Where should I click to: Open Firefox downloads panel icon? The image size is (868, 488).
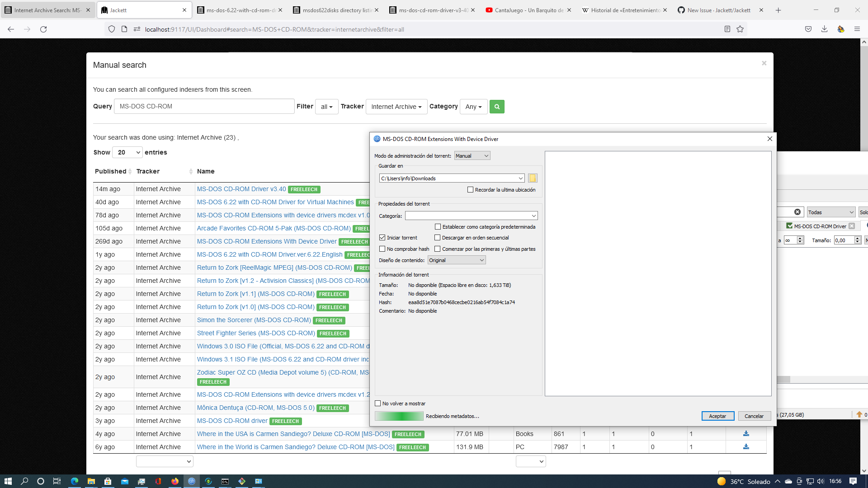coord(824,29)
